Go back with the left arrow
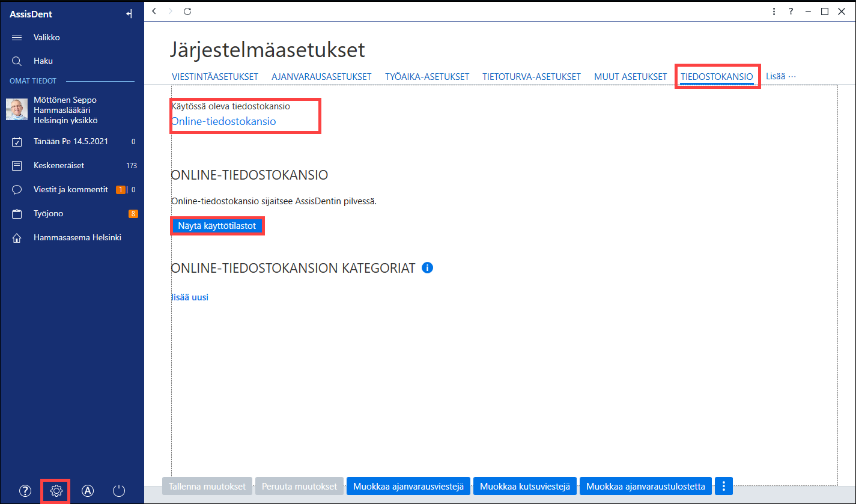The height and width of the screenshot is (504, 856). tap(154, 11)
